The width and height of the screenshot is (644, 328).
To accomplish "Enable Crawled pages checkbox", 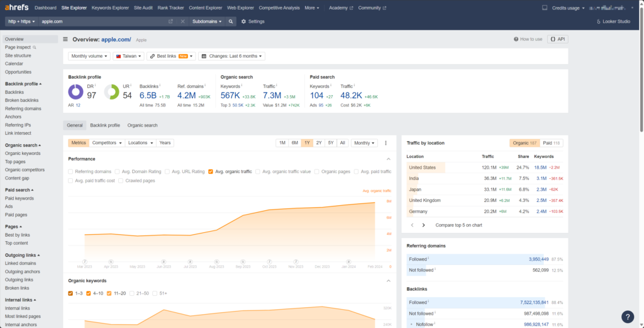I will click(121, 181).
